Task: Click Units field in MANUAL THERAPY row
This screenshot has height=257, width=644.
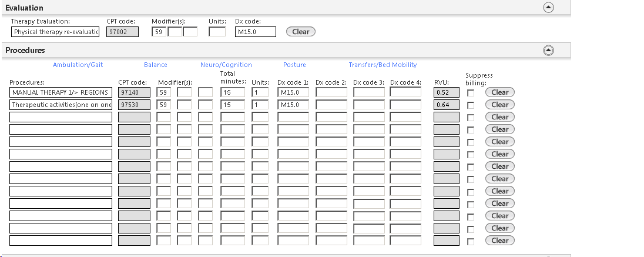Action: pos(260,92)
